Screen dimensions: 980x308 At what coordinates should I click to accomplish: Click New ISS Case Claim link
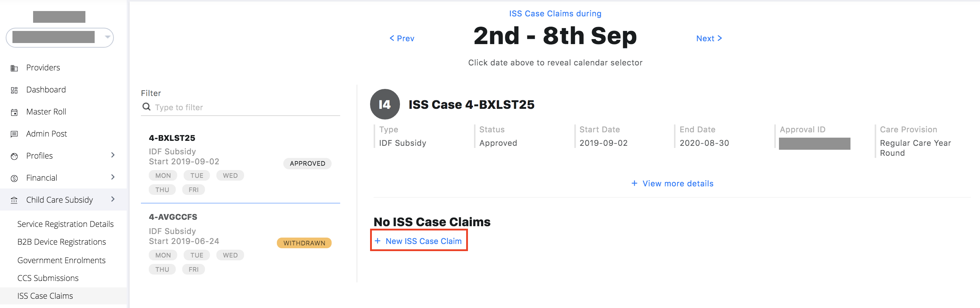[419, 241]
